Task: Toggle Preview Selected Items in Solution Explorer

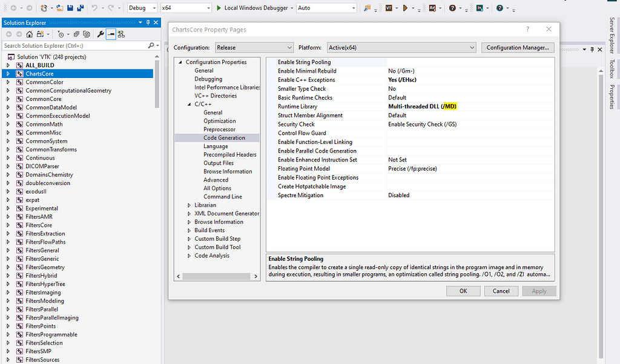Action: point(111,34)
